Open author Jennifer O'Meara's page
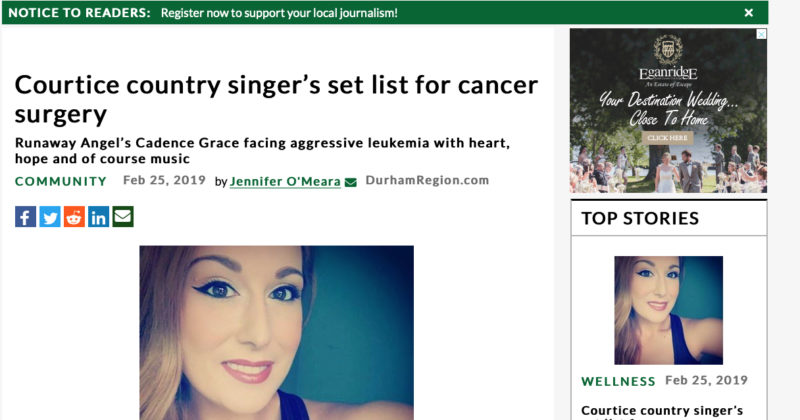This screenshot has height=420, width=800. [x=285, y=182]
